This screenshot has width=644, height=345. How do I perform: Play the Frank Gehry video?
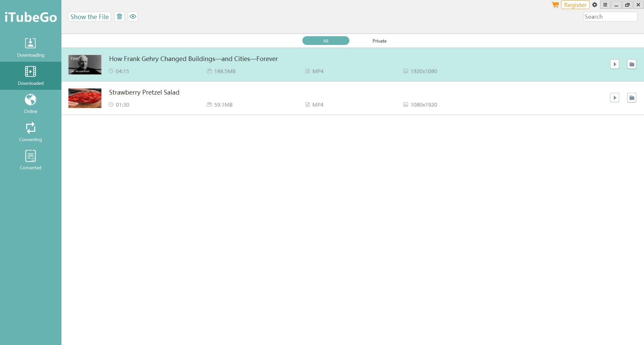tap(614, 64)
